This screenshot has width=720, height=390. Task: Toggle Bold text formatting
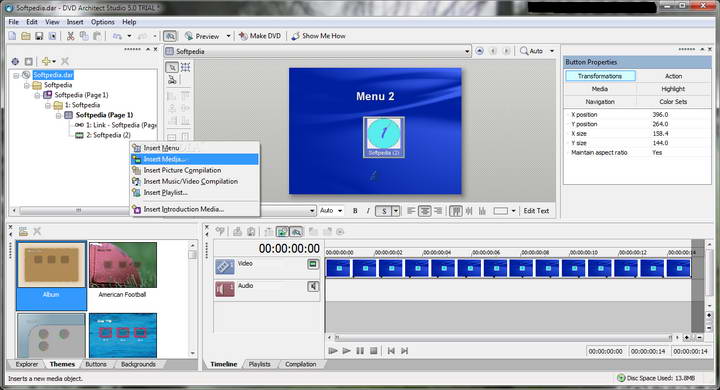(x=355, y=211)
